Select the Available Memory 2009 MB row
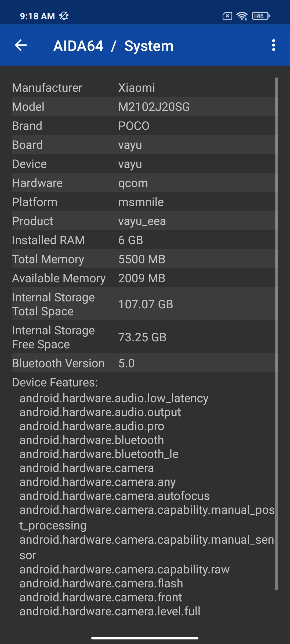The image size is (290, 644). pos(143,278)
